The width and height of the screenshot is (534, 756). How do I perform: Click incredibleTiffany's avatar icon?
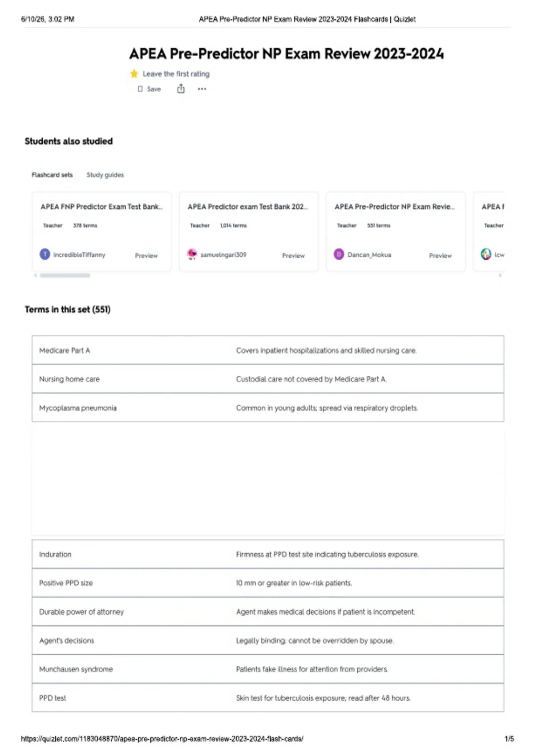coord(45,254)
